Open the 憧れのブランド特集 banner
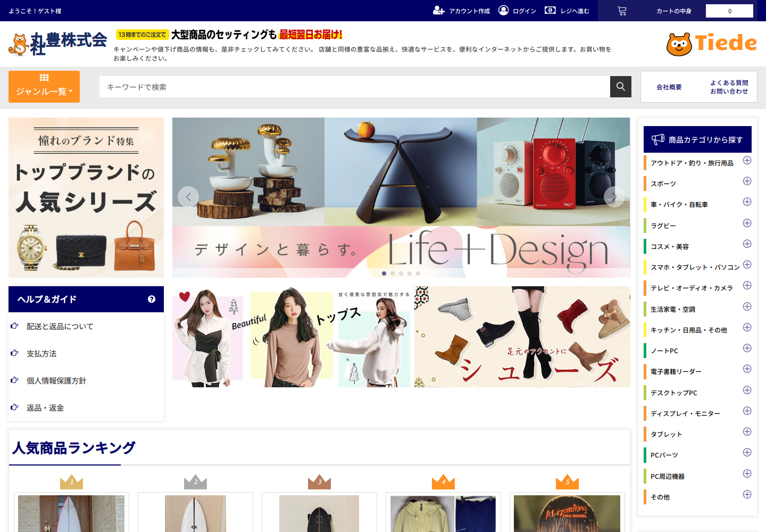 tap(86, 197)
